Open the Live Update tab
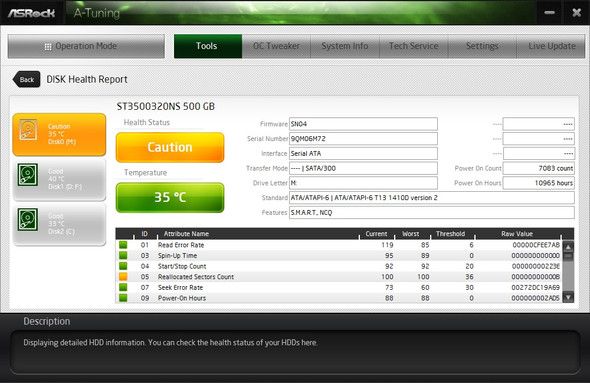This screenshot has width=590, height=383. click(551, 46)
